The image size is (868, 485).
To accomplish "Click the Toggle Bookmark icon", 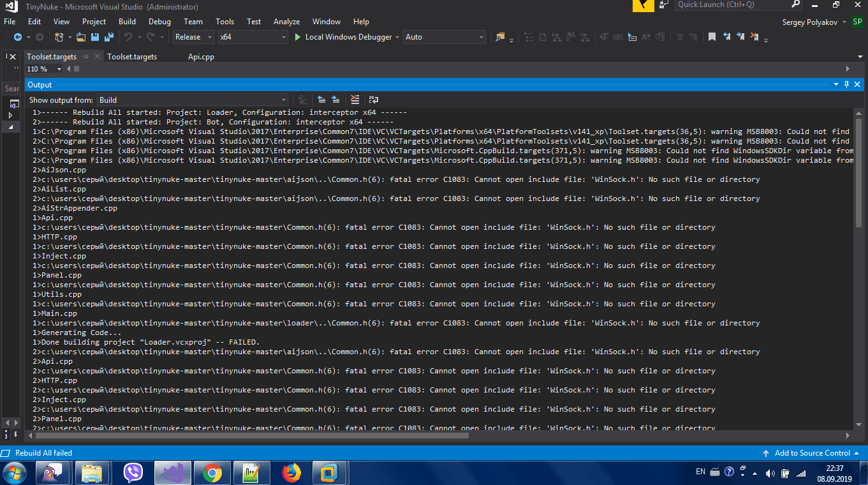I will (x=712, y=37).
